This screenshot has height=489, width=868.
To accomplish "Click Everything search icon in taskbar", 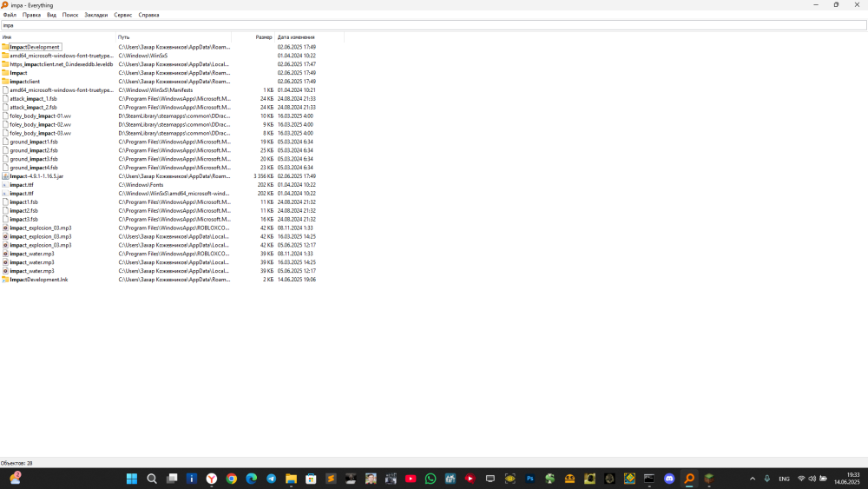I will (689, 479).
